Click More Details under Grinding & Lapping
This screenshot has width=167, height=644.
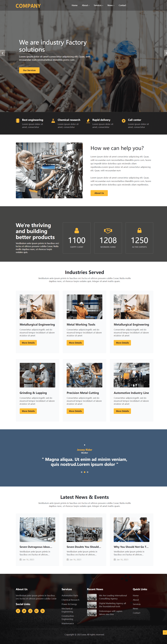tap(28, 411)
